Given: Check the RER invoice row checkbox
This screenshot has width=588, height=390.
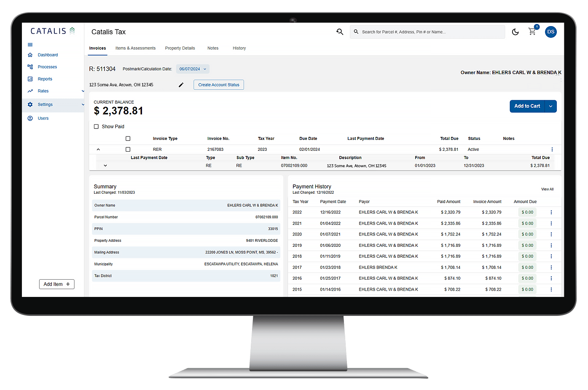Looking at the screenshot, I should pyautogui.click(x=128, y=149).
